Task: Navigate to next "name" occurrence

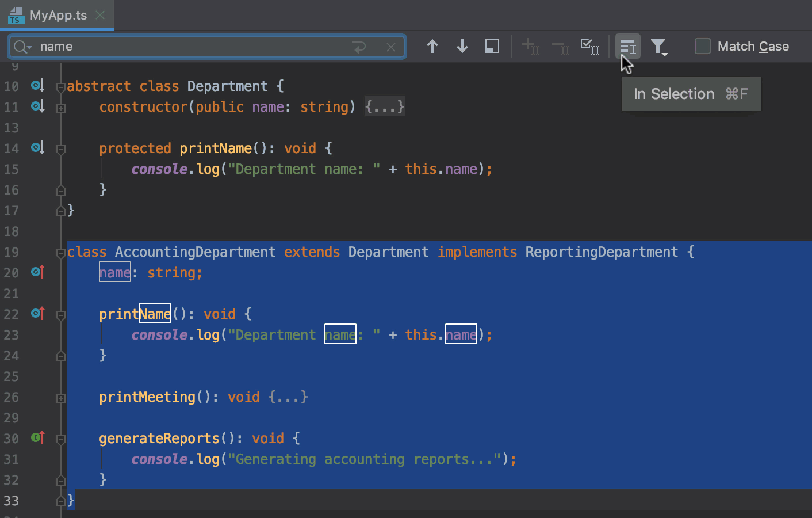Action: pyautogui.click(x=462, y=46)
